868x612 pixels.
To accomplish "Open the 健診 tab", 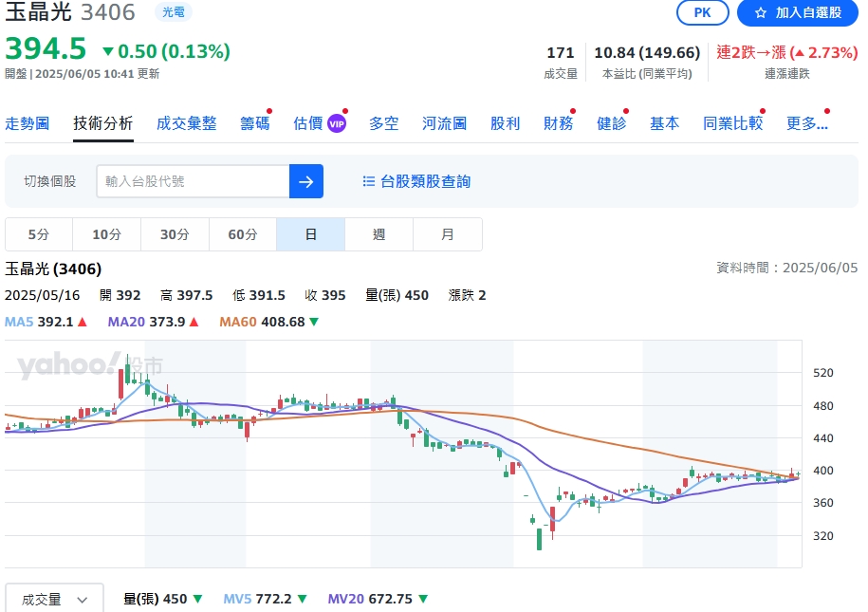I will tap(611, 123).
